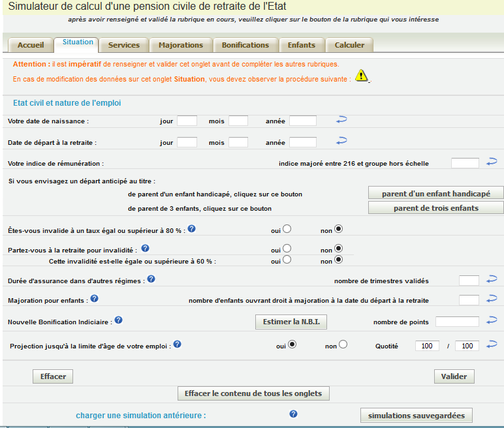Screen dimensions: 504x428
Task: Click the blue arrow beside retirement date year
Action: point(341,141)
